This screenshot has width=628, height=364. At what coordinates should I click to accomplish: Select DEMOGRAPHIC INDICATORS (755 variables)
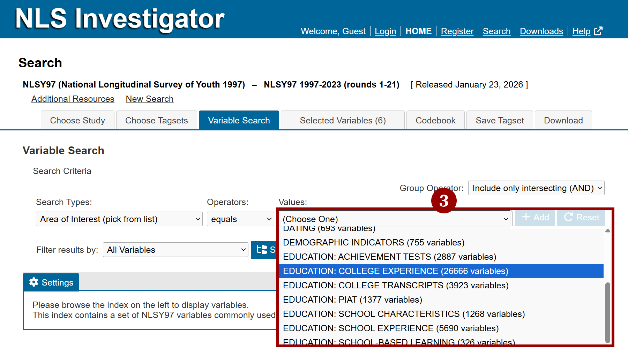441,242
